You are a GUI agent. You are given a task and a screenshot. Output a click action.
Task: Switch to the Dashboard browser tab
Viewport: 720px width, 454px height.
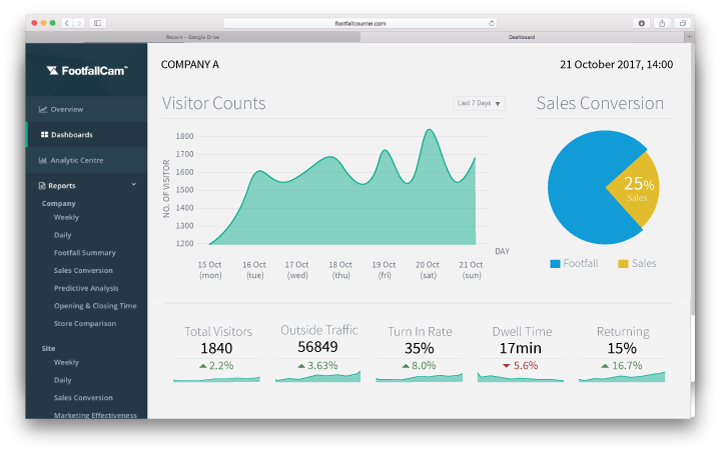pyautogui.click(x=522, y=37)
